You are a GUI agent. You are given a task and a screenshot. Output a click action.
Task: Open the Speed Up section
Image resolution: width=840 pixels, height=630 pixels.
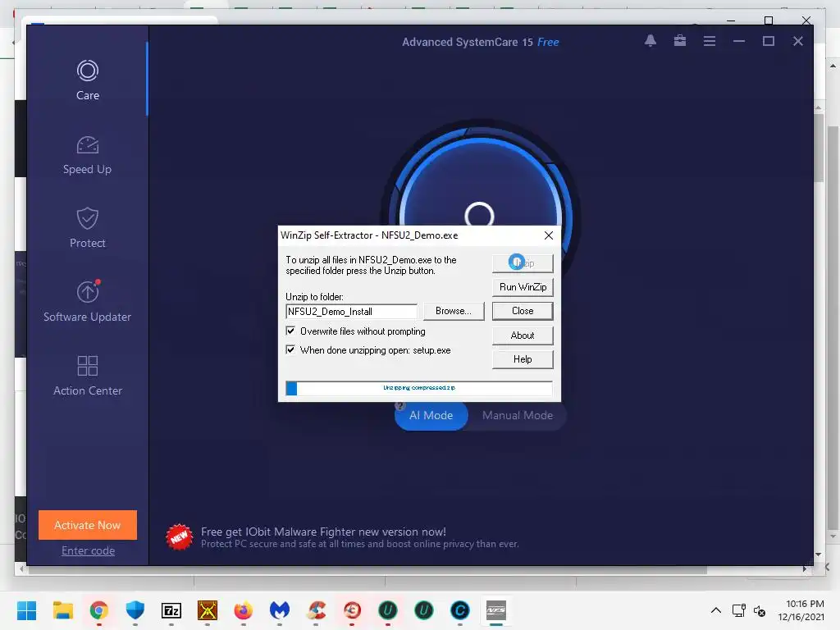tap(87, 155)
